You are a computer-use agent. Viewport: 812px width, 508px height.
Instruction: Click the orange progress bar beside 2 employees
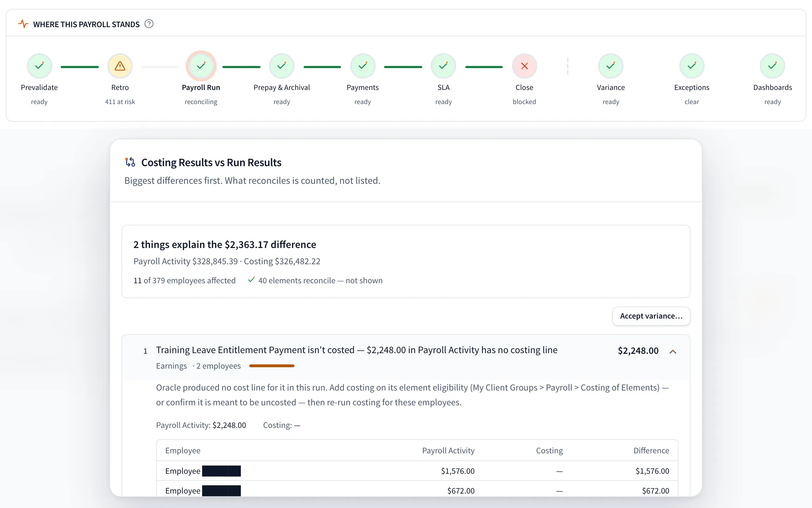(x=271, y=366)
